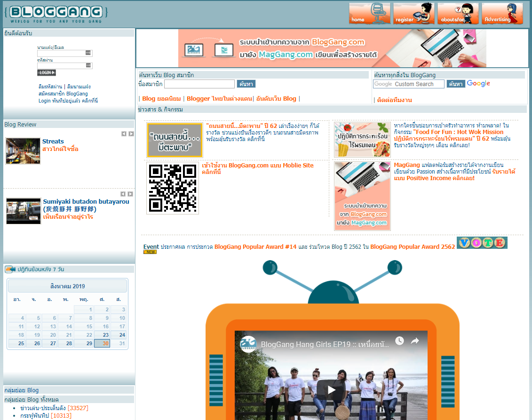Image resolution: width=532 pixels, height=420 pixels.
Task: Show previous Sumiyaki butadon review
Action: [123, 194]
